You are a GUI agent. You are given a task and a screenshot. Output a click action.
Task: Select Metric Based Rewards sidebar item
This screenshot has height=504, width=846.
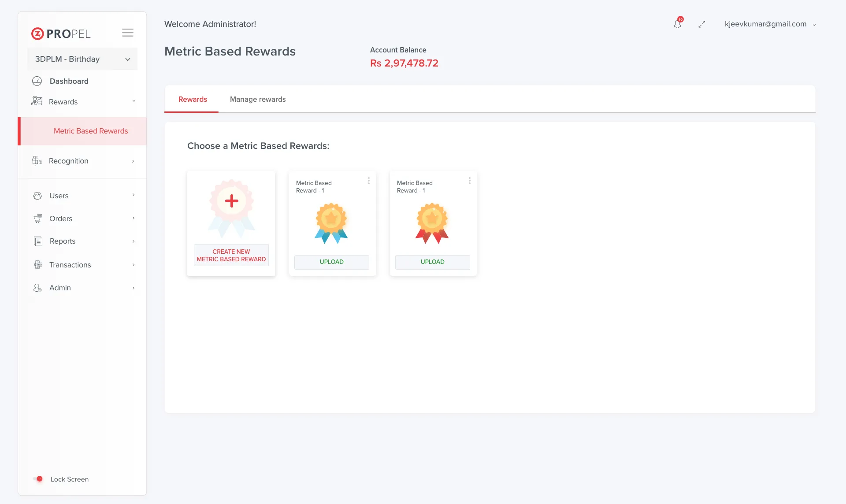point(82,131)
